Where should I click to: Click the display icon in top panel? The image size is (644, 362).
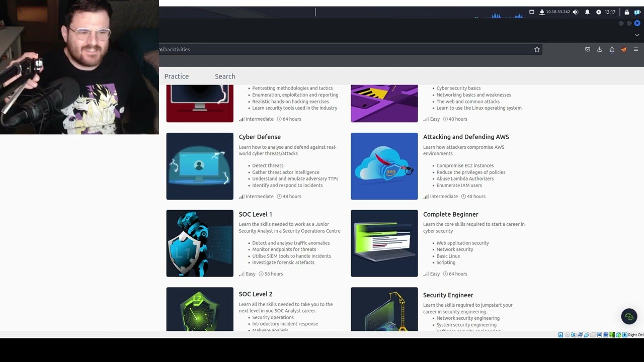[532, 12]
